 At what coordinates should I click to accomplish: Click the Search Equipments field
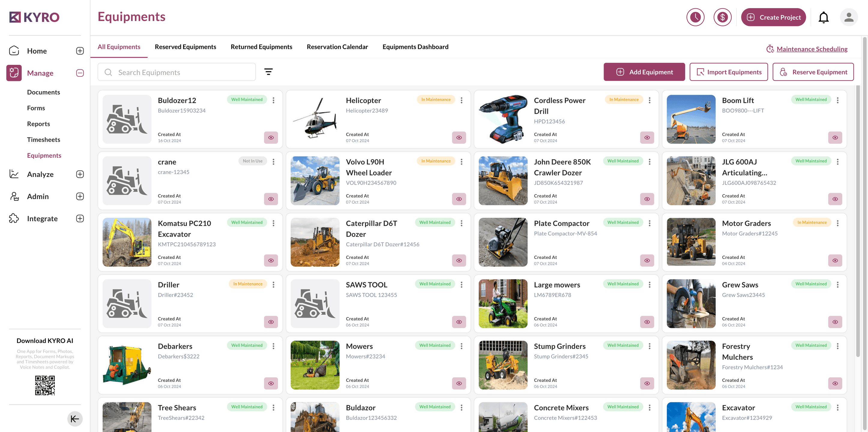[176, 72]
